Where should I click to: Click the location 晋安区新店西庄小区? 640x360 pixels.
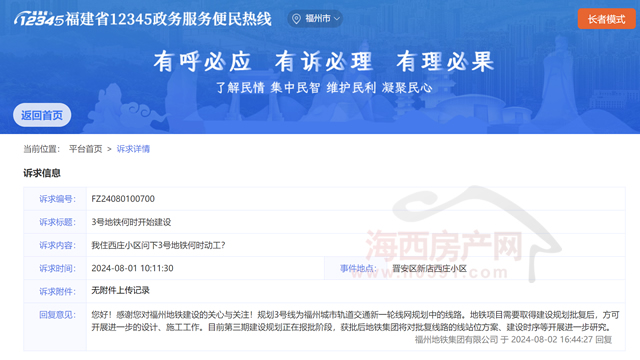pos(429,268)
